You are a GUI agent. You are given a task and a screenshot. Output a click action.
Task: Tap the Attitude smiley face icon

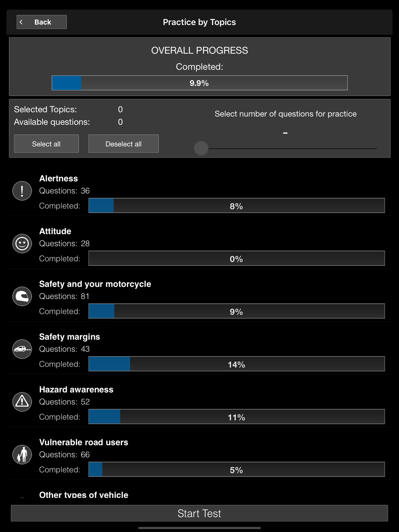pos(22,243)
